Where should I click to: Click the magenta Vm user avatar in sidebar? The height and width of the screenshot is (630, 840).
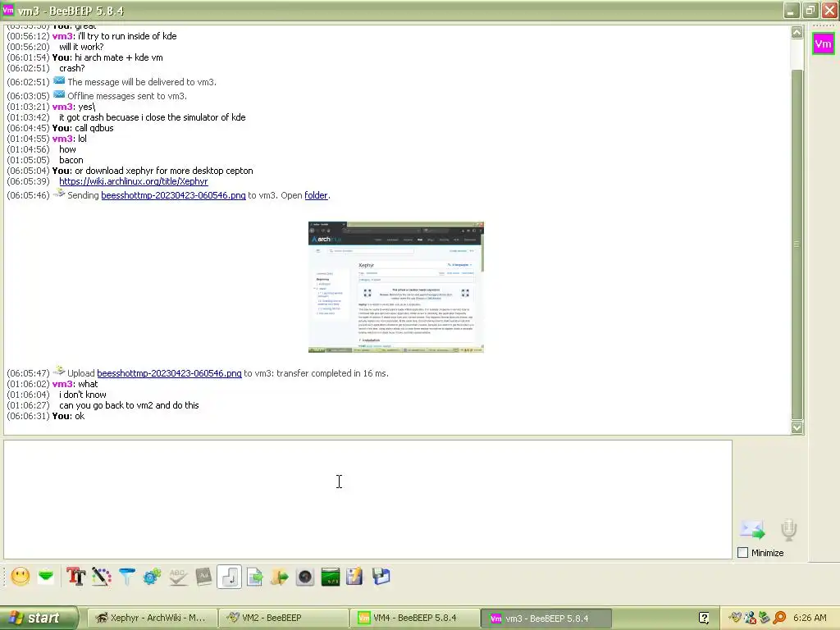click(x=822, y=44)
